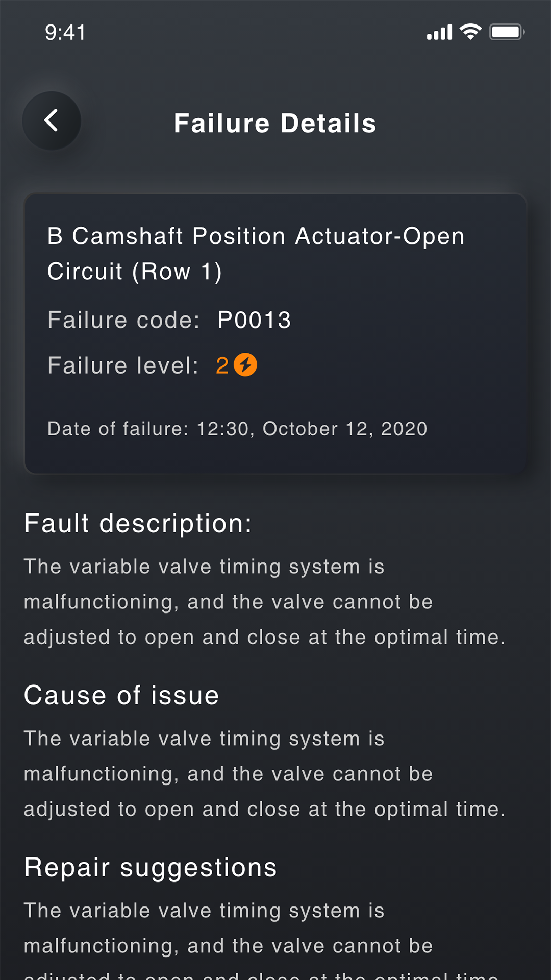Image resolution: width=551 pixels, height=980 pixels.
Task: Click the battery status icon
Action: 507,32
